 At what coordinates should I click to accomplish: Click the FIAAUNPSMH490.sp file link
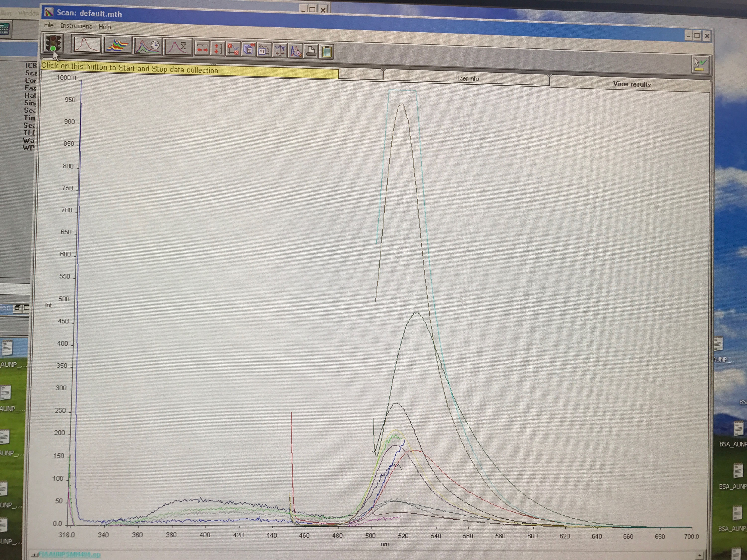[x=69, y=554]
